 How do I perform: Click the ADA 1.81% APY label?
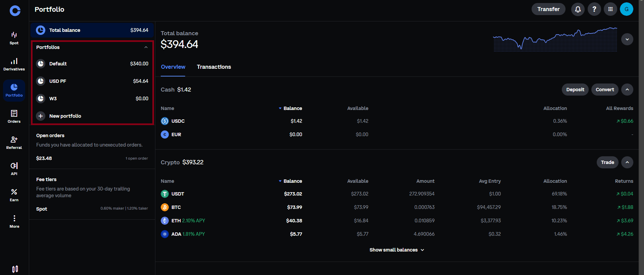(194, 234)
